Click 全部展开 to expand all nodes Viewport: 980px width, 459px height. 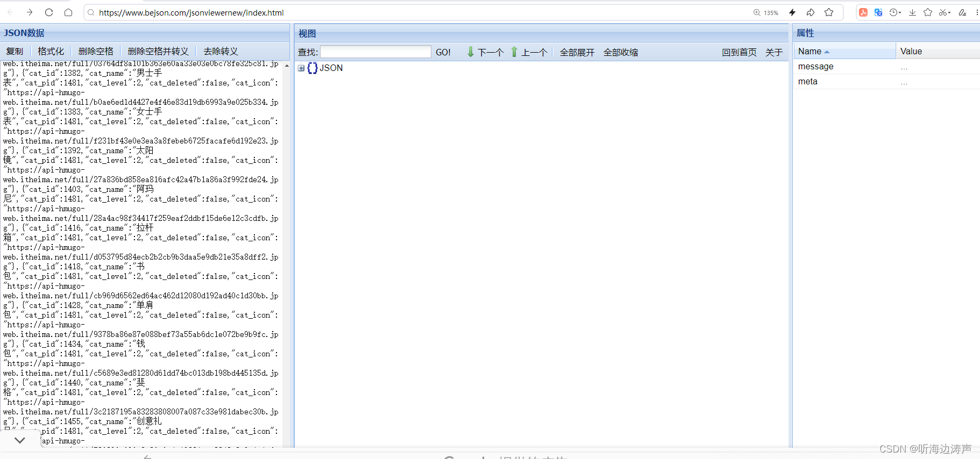(577, 52)
